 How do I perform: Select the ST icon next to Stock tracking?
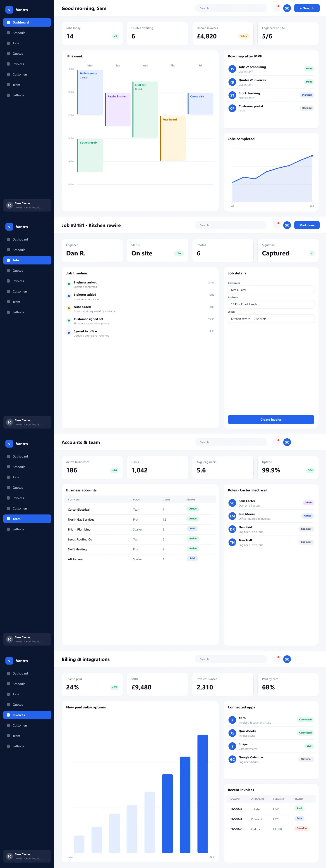coord(232,95)
